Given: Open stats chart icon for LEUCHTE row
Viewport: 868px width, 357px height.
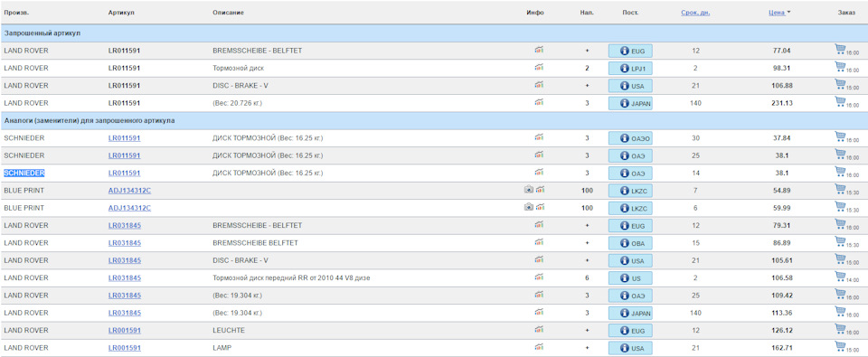Looking at the screenshot, I should coord(539,330).
